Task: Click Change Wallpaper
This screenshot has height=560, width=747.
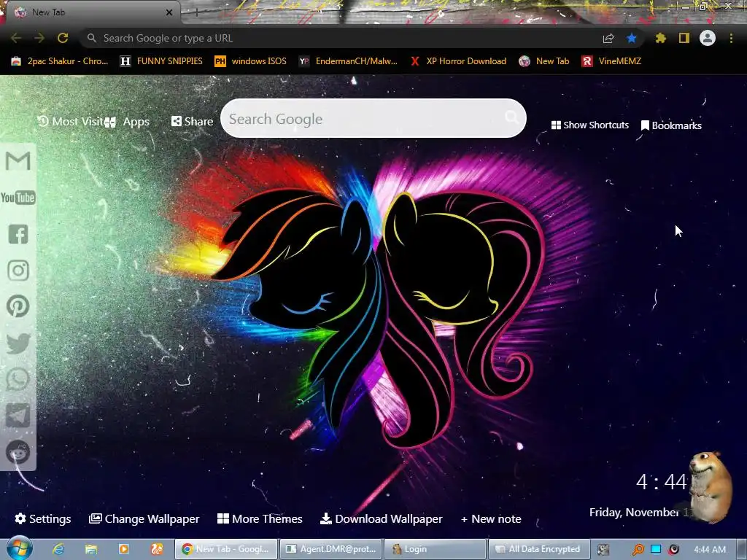Action: coord(144,518)
